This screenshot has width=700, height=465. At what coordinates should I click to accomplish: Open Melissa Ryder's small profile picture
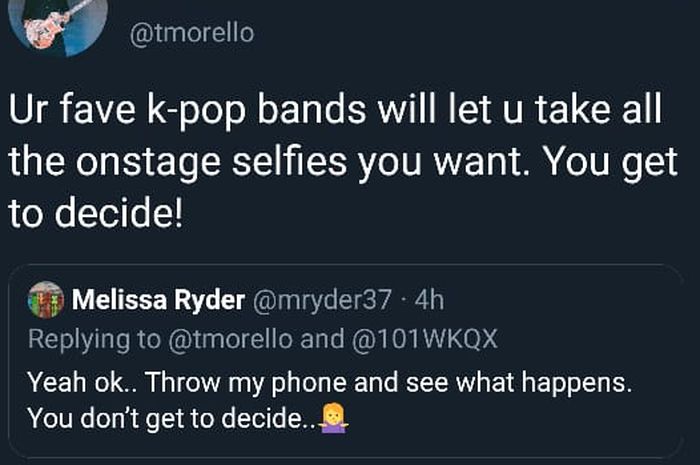click(x=45, y=299)
